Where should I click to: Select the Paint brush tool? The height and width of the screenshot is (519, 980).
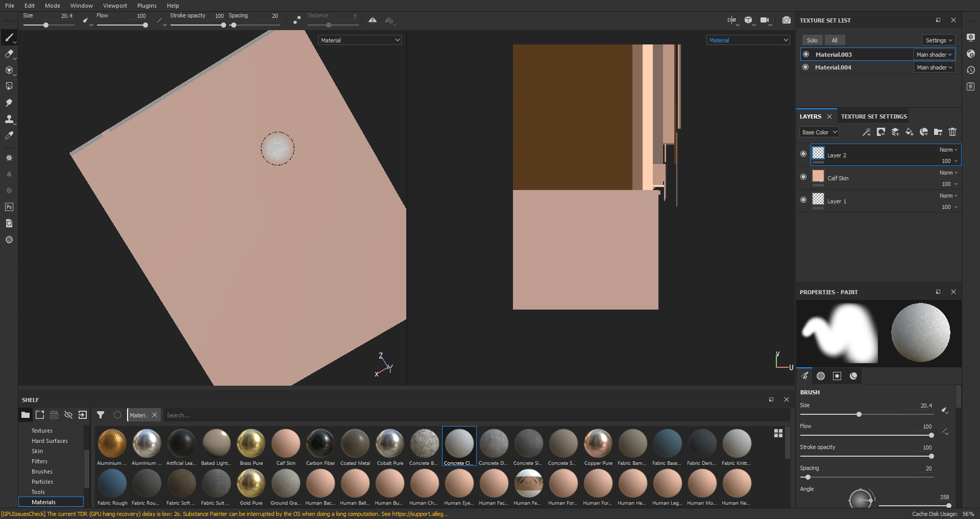coord(9,37)
